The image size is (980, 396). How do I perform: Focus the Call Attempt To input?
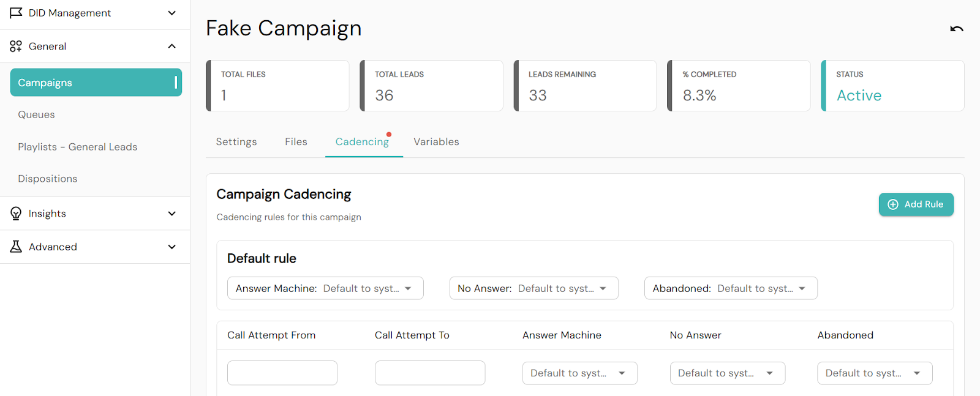click(x=429, y=373)
